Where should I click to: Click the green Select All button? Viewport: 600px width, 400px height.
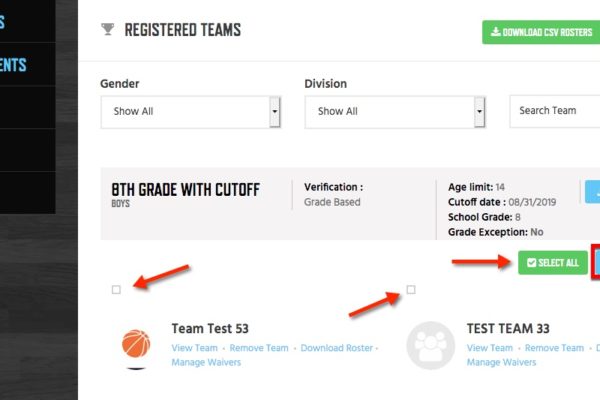pyautogui.click(x=553, y=263)
